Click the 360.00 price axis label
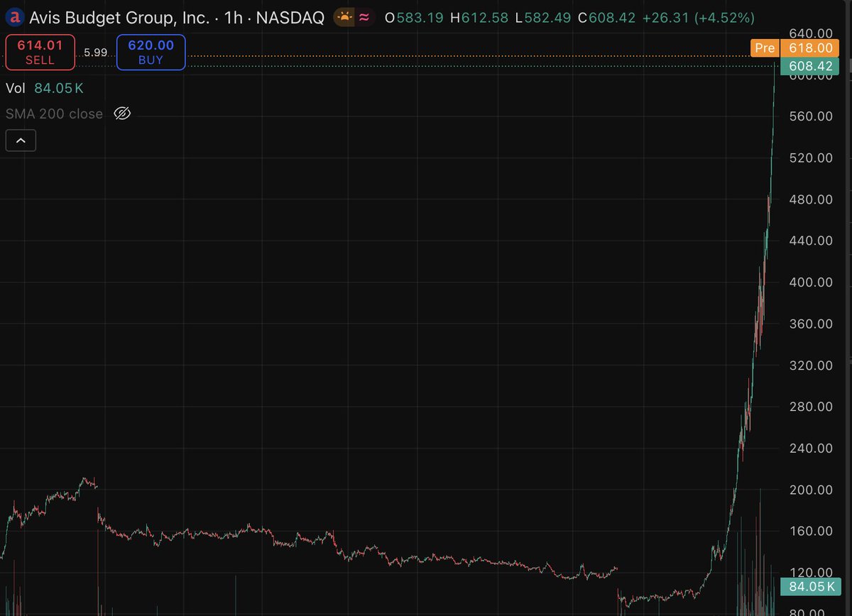Image resolution: width=852 pixels, height=616 pixels. click(811, 324)
